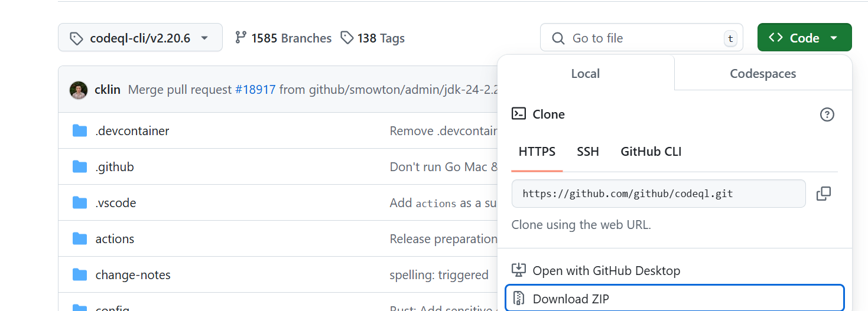
Task: Open the change-notes folder link
Action: [x=133, y=275]
